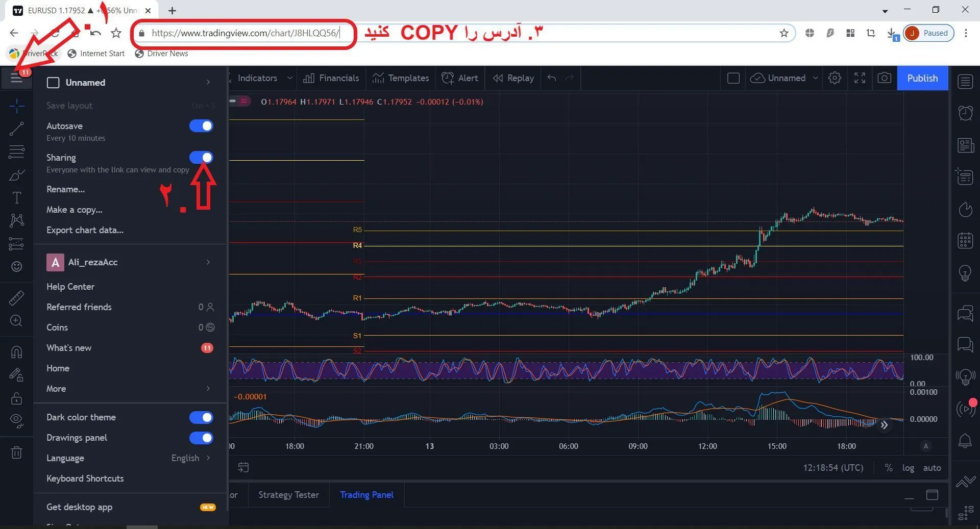Select the Text annotation tool
Viewport: 980px width, 529px height.
[x=16, y=198]
